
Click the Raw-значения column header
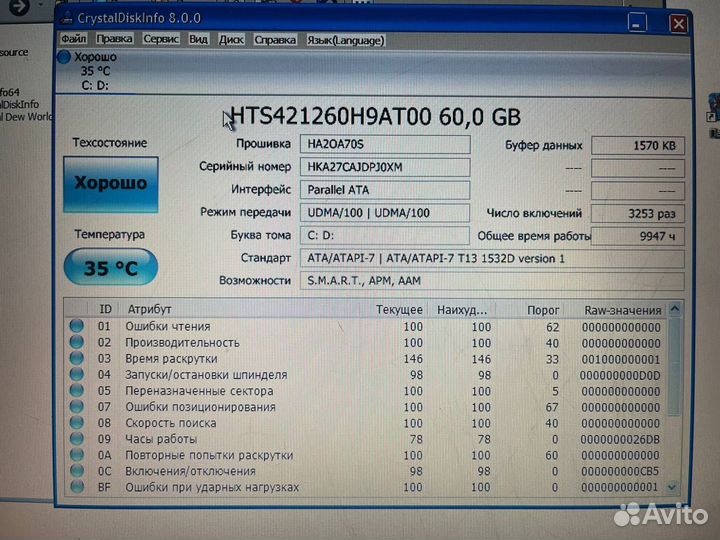622,310
